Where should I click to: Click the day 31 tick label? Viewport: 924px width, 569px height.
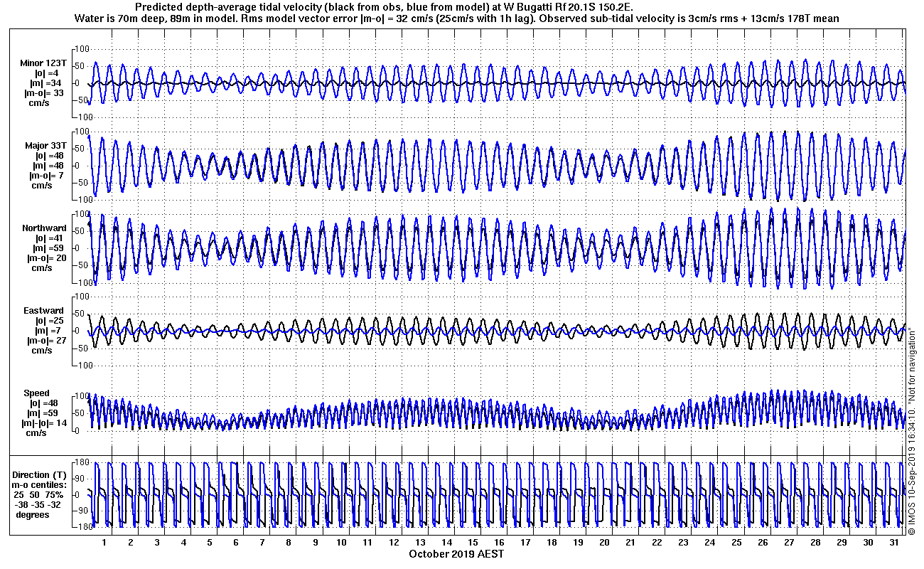coord(893,542)
